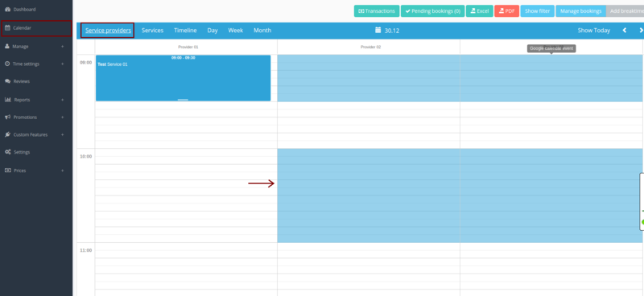Expand the Manage submenu plus

pyautogui.click(x=63, y=47)
